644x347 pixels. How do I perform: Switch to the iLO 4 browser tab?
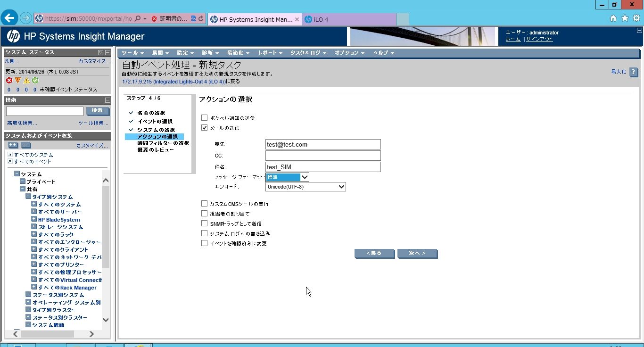point(348,19)
